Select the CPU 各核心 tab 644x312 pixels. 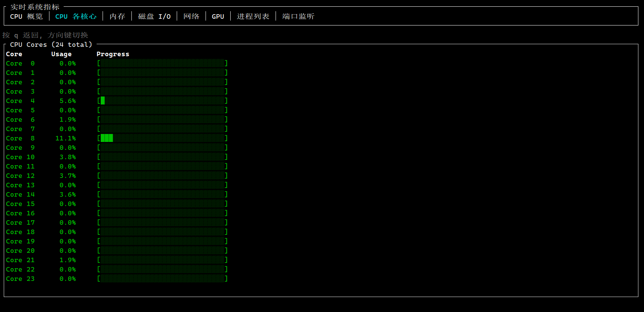tap(76, 16)
